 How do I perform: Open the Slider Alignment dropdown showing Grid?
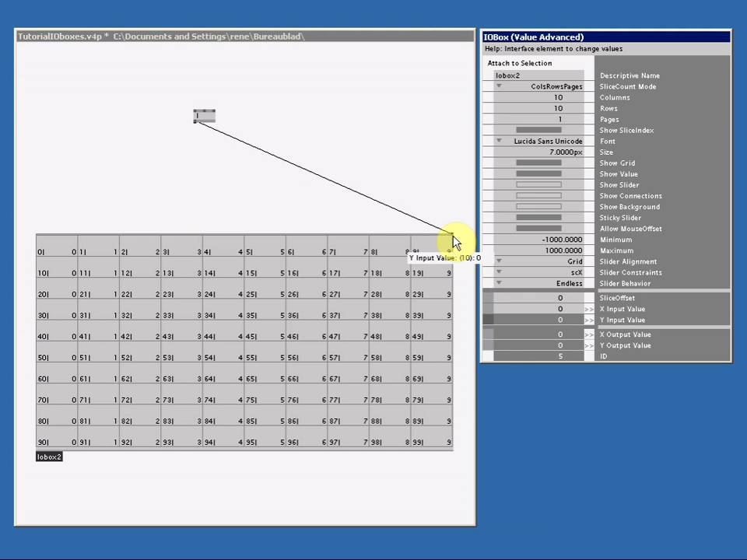tap(538, 261)
